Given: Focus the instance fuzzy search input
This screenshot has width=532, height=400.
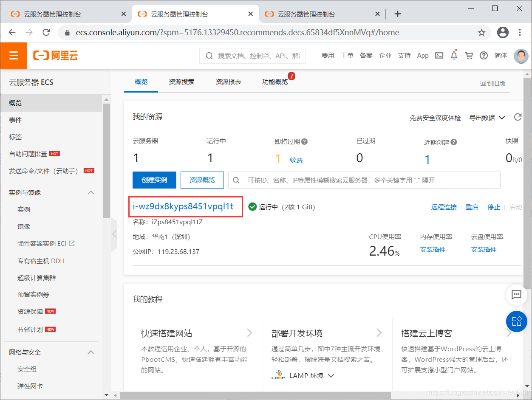Looking at the screenshot, I should [x=364, y=180].
